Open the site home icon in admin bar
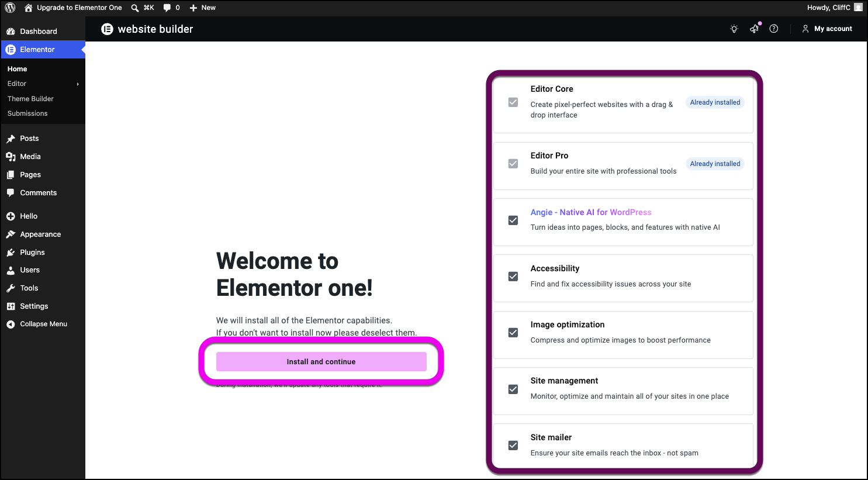This screenshot has height=480, width=868. (x=29, y=8)
